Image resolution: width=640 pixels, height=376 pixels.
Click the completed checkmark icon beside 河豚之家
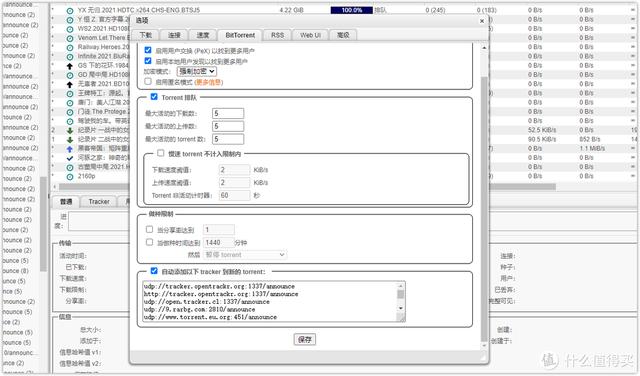(x=70, y=158)
